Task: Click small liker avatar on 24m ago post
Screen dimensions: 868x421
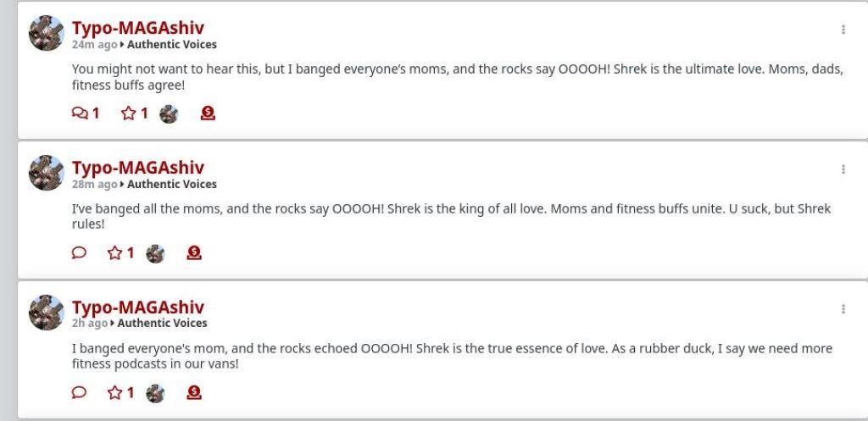Action: 169,114
